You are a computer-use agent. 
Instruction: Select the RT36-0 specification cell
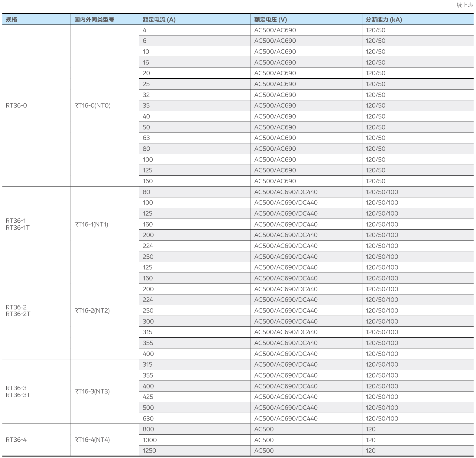coord(16,106)
